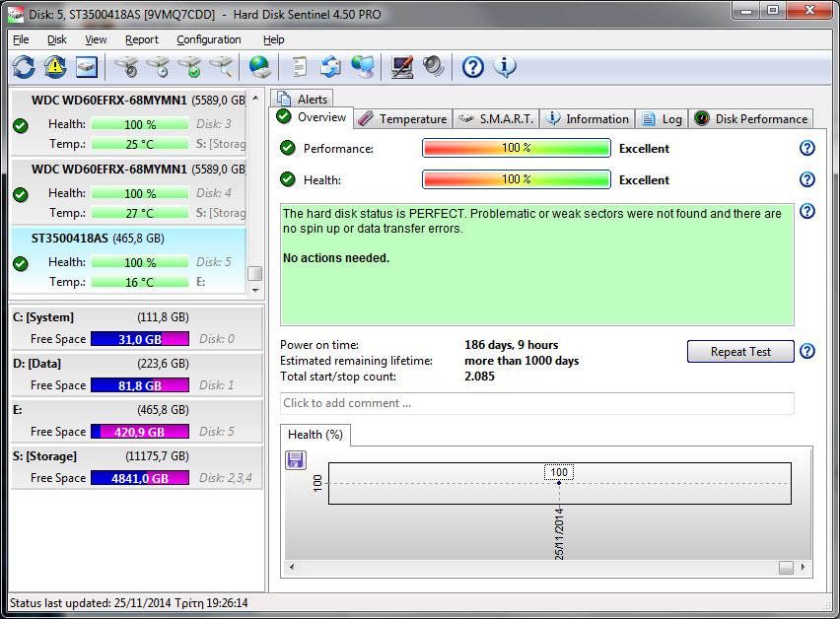Click the 2.085 start/stop count value
The height and width of the screenshot is (619, 840).
coord(479,376)
